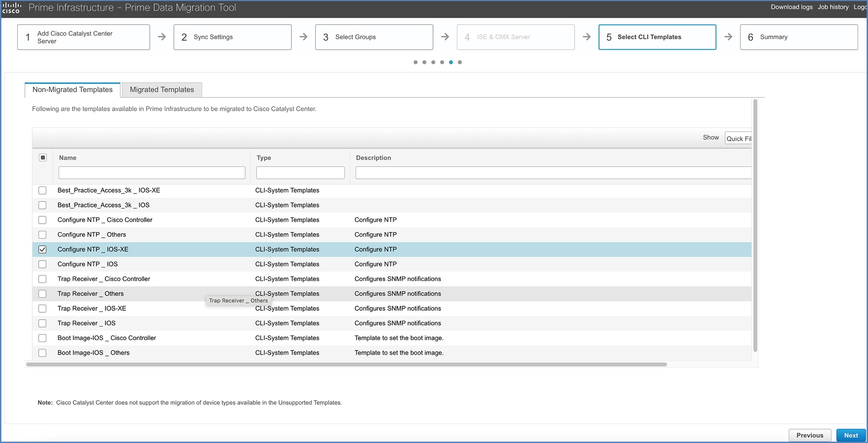Check the Configure NTP _ Cisco Controller checkbox
The image size is (868, 443).
tap(43, 220)
